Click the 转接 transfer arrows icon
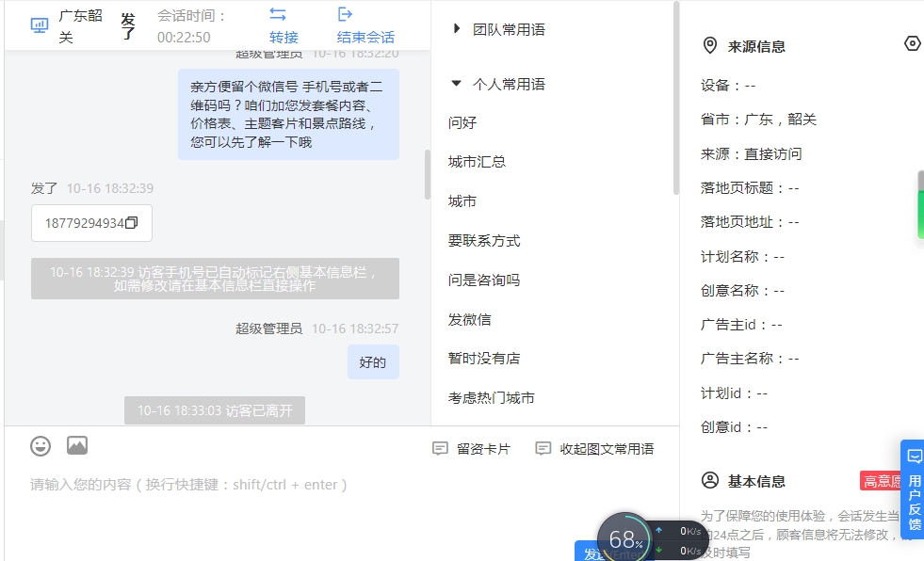The image size is (924, 561). [278, 14]
